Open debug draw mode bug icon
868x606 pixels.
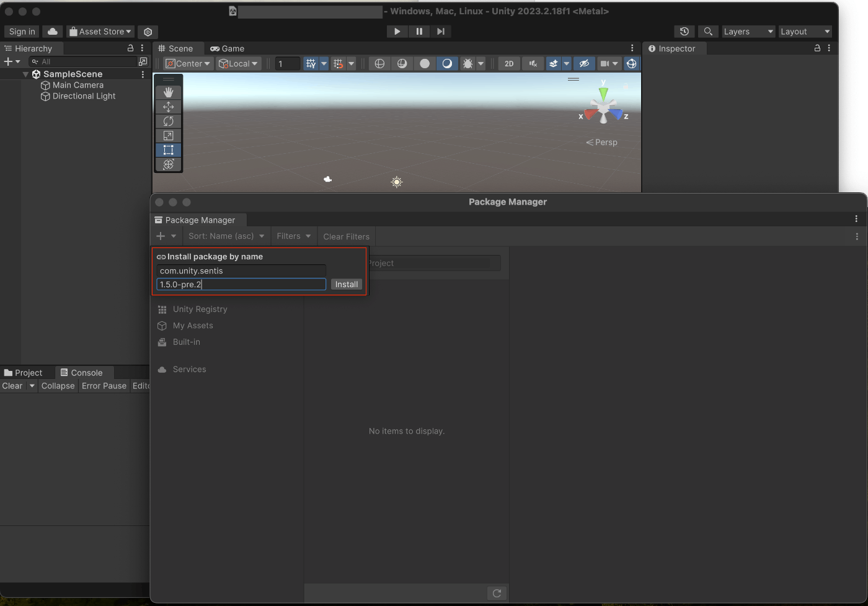point(467,64)
